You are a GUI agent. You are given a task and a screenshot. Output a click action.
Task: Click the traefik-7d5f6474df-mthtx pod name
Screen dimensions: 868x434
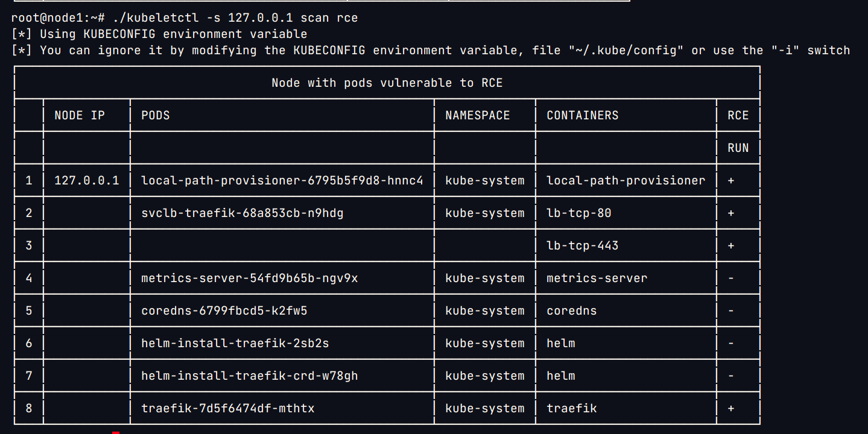tap(227, 408)
